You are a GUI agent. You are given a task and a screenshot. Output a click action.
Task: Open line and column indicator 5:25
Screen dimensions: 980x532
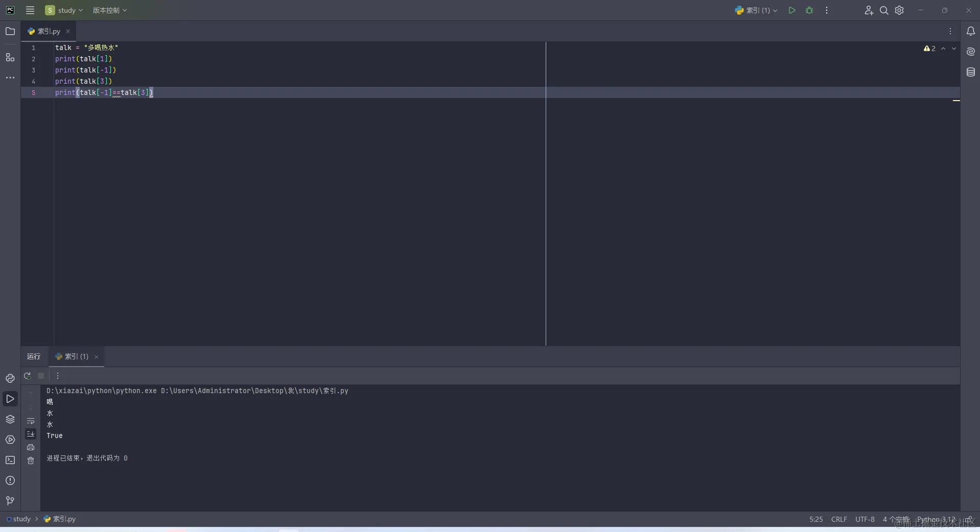tap(816, 519)
